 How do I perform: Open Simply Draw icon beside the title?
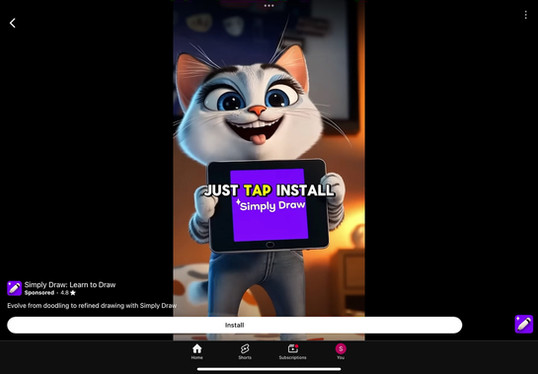pyautogui.click(x=14, y=288)
